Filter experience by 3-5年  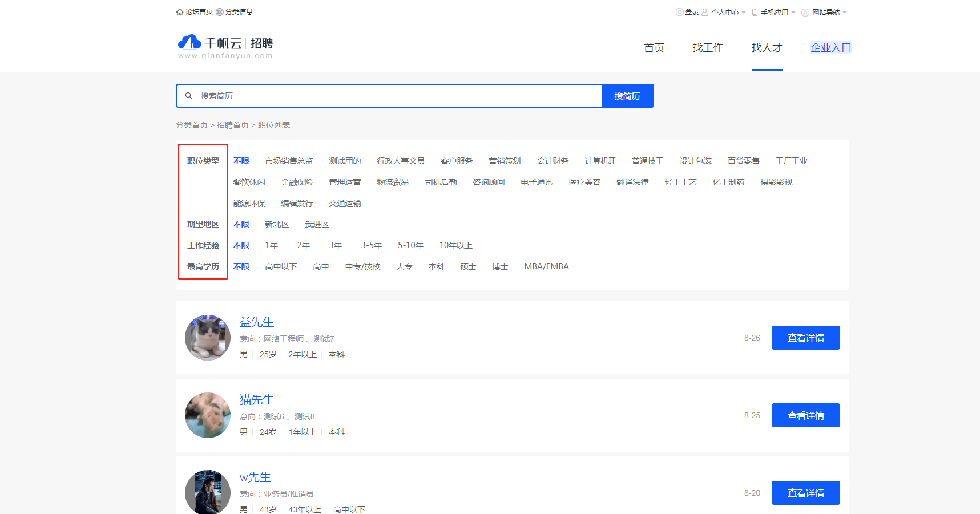tap(372, 245)
